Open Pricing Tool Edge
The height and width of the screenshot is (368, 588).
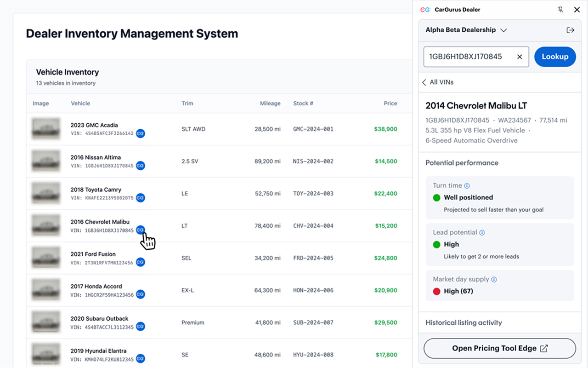(499, 348)
